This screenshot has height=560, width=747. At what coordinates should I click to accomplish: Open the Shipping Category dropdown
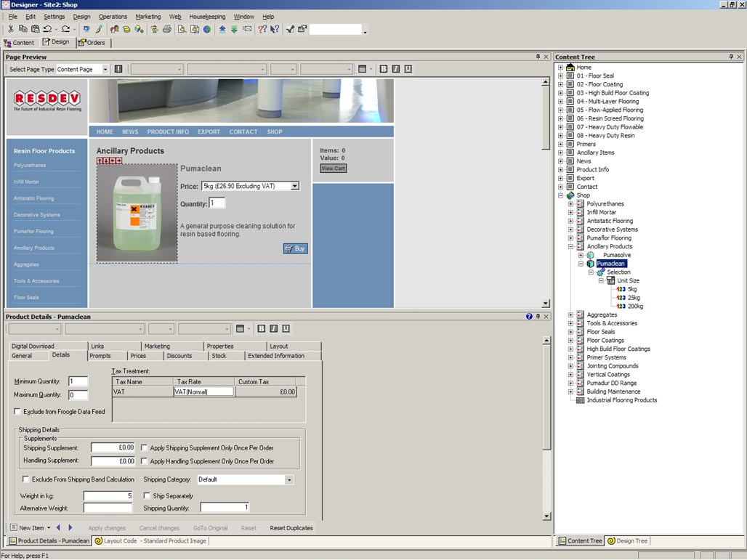click(x=288, y=480)
